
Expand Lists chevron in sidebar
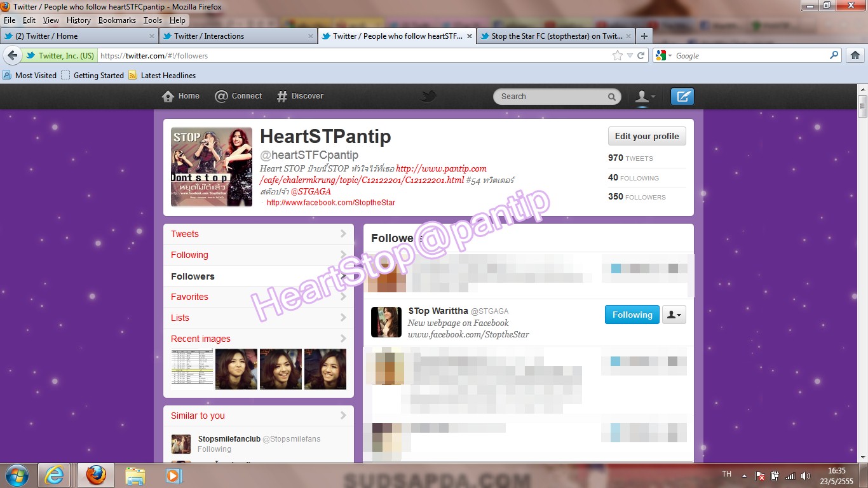343,318
